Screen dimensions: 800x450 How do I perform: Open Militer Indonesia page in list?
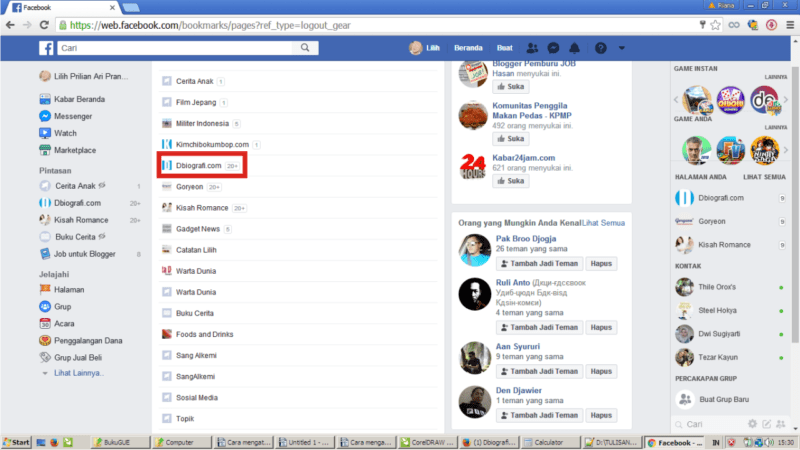[x=202, y=123]
